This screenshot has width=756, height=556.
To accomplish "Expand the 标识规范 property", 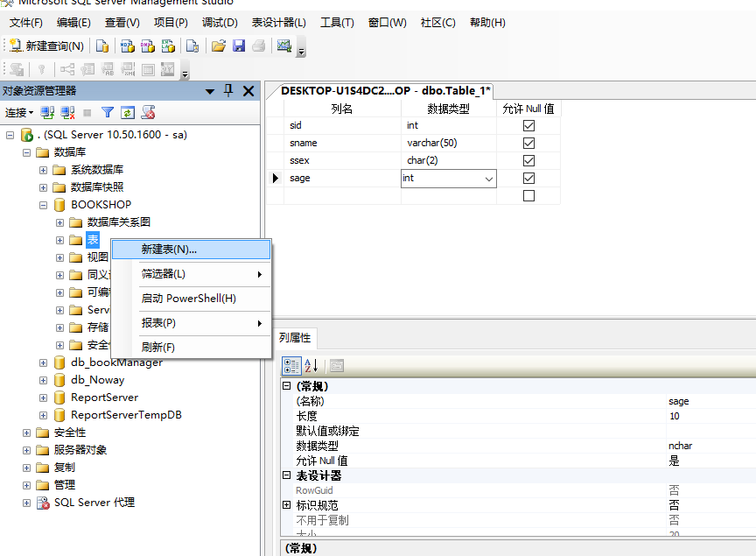I will pos(286,505).
